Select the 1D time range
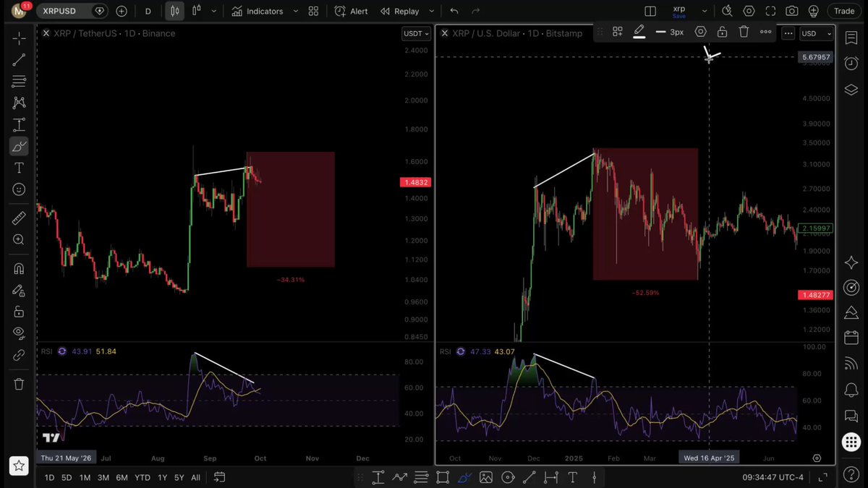Screen dimensions: 868x488 point(49,477)
